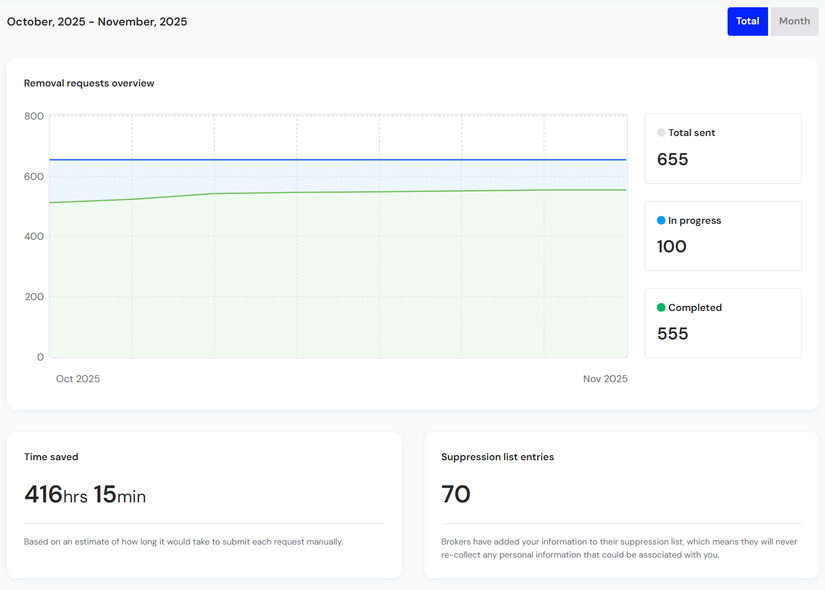Click the 655 total sent value
Image resolution: width=825 pixels, height=590 pixels.
point(672,160)
